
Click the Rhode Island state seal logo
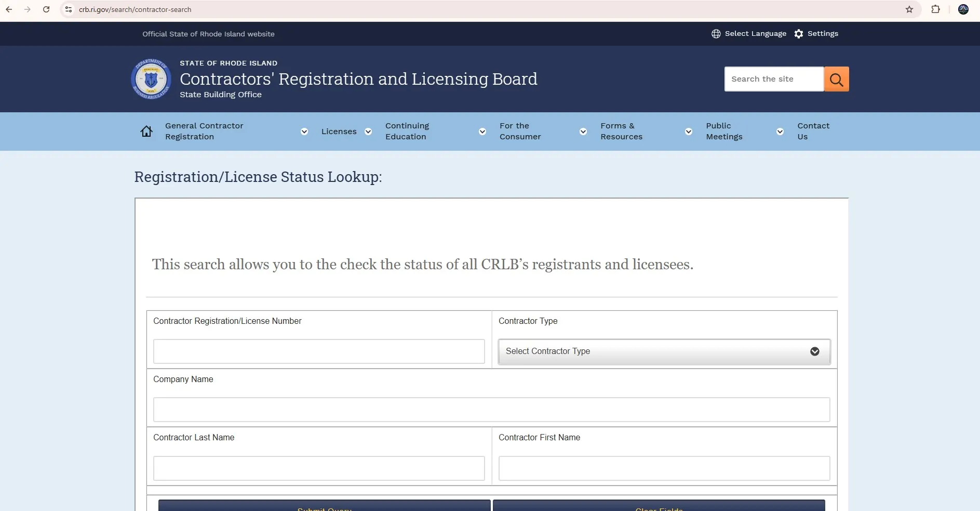pos(151,79)
